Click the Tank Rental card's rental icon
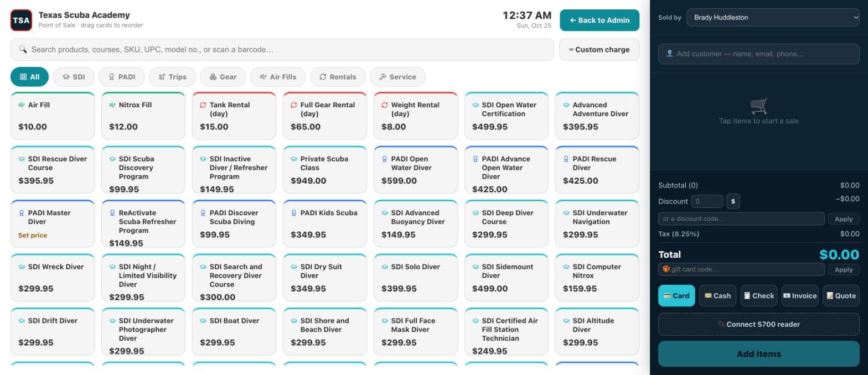 coord(203,105)
